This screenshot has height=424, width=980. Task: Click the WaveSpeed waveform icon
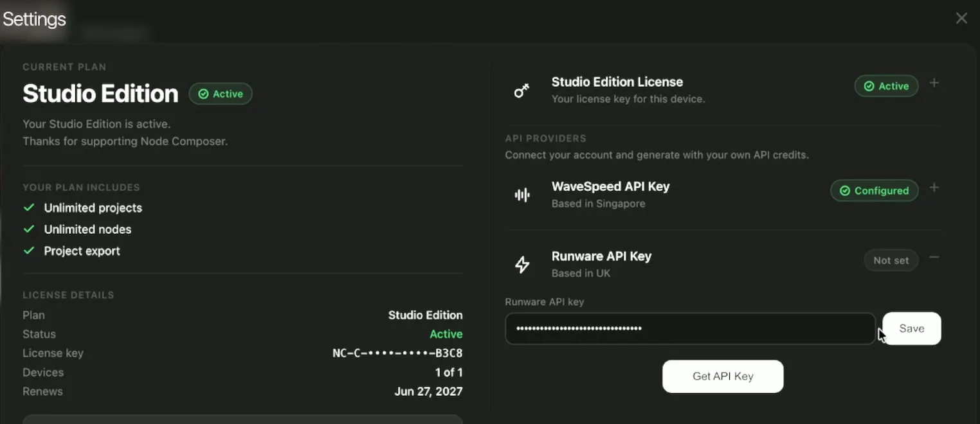[x=522, y=195]
